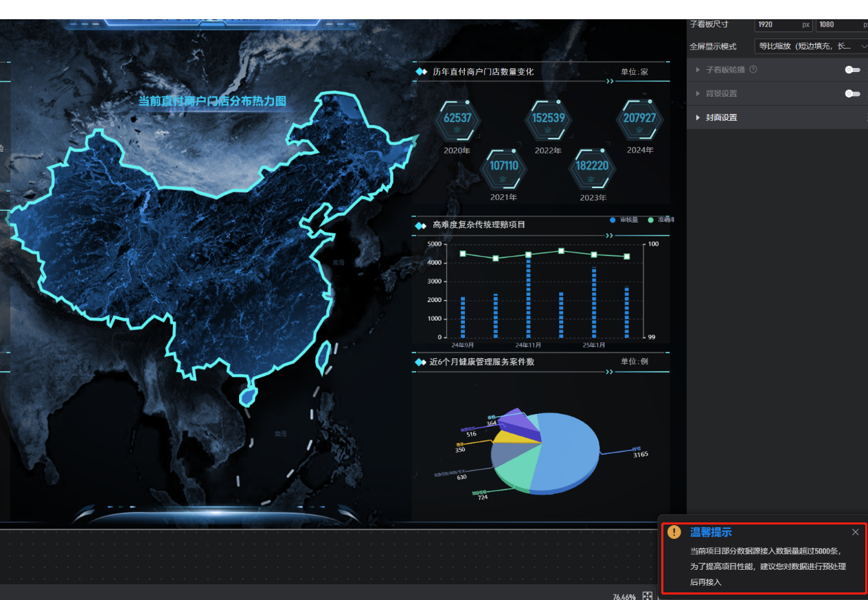Expand the 封面设置 section
868x600 pixels.
click(721, 117)
